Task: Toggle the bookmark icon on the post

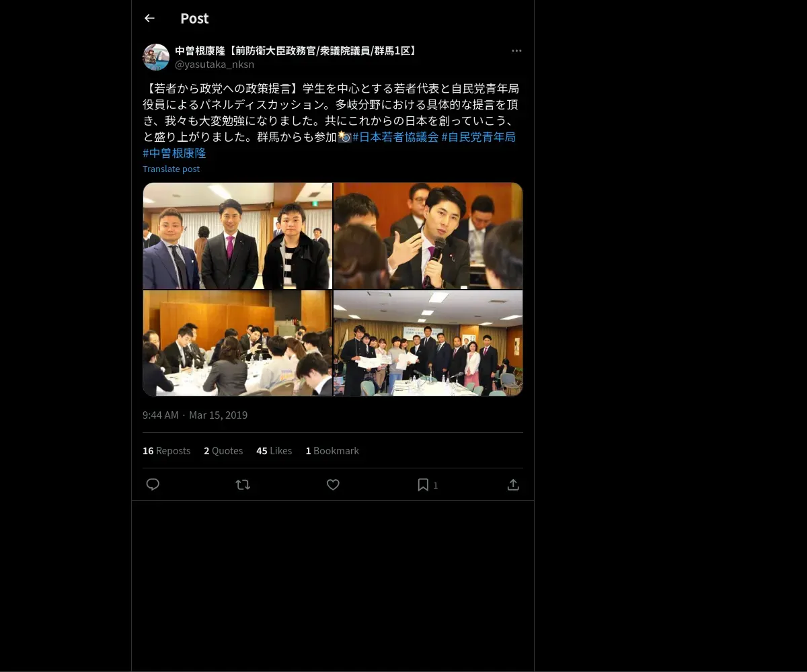Action: pos(423,485)
